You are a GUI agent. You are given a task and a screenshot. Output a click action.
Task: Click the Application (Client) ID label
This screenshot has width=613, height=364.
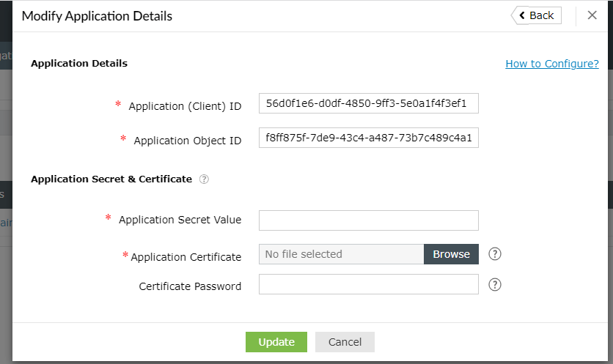tap(185, 106)
